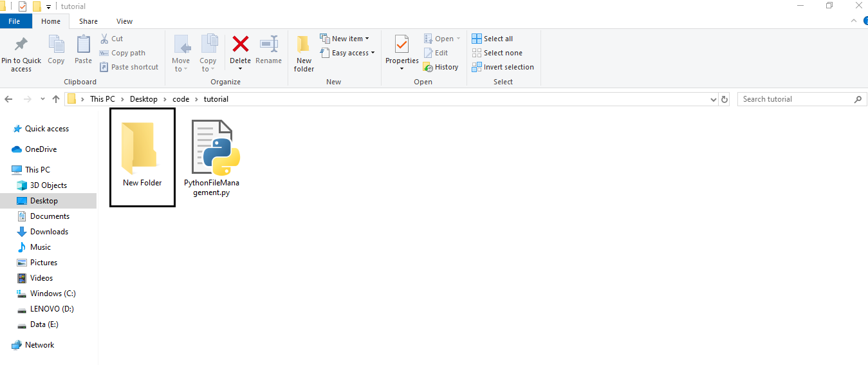Select Downloads in navigation pane
Screen dimensions: 868x365
(x=49, y=232)
